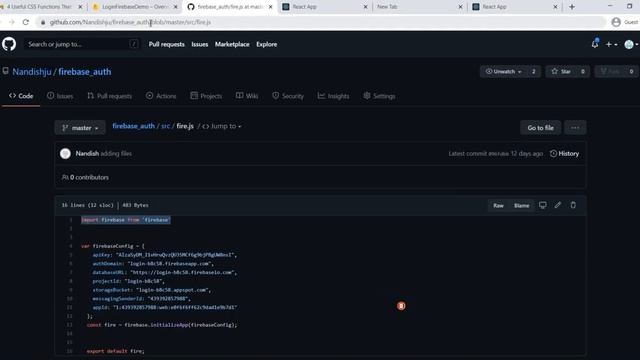The height and width of the screenshot is (360, 640).
Task: Open the Blame view
Action: click(x=521, y=205)
